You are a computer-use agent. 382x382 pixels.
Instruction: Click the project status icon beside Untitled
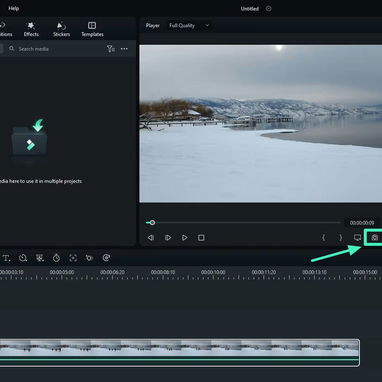point(269,9)
